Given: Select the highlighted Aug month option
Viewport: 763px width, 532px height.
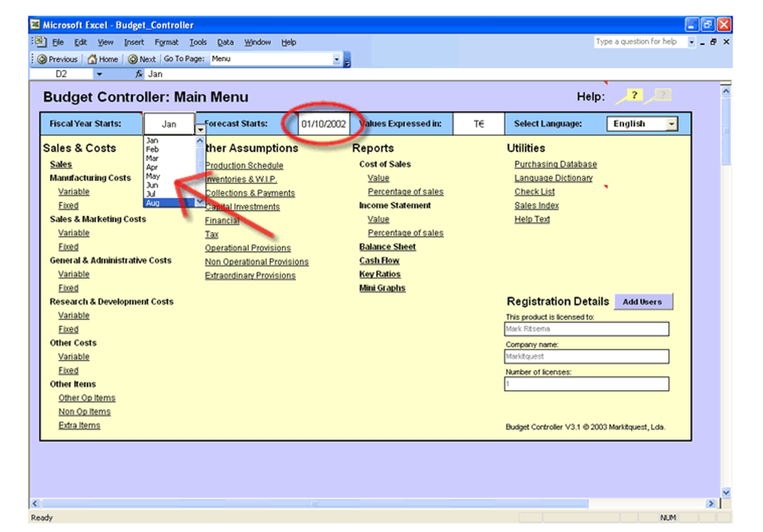Looking at the screenshot, I should (x=170, y=202).
